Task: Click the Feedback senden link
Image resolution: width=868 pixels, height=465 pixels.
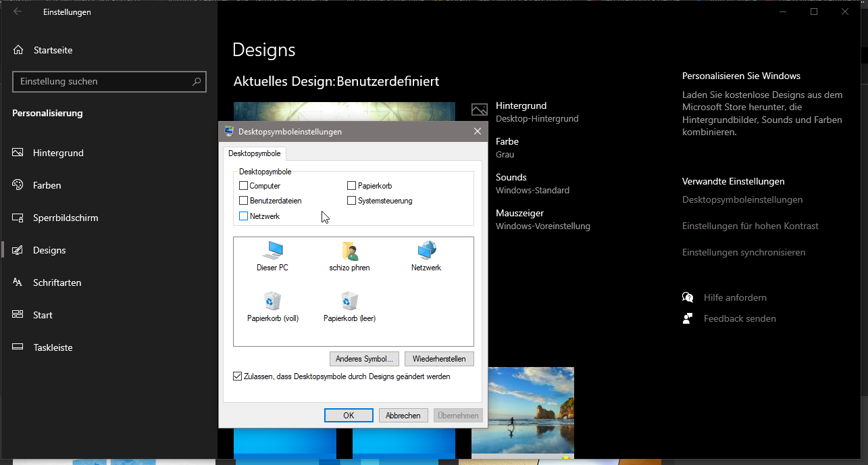Action: pos(740,318)
